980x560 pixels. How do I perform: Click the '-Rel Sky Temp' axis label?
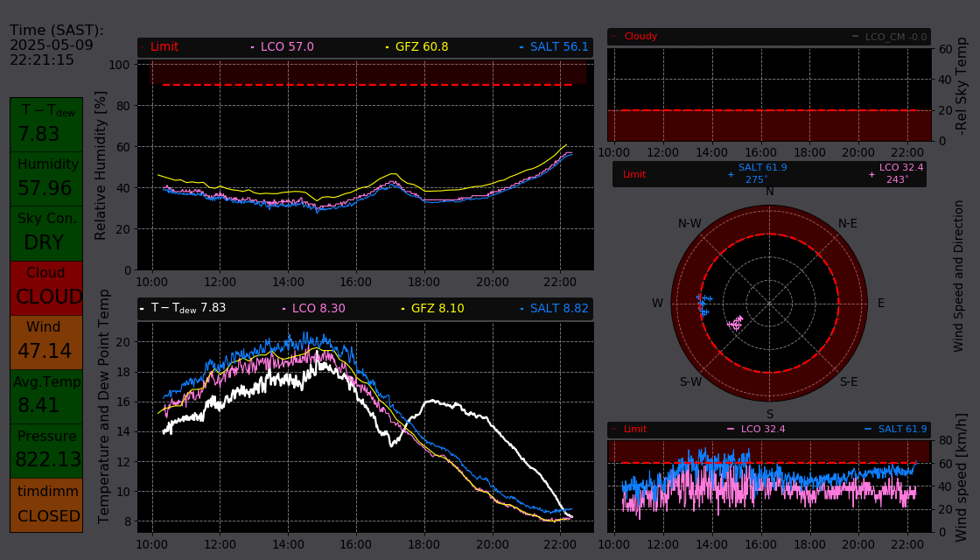click(962, 86)
